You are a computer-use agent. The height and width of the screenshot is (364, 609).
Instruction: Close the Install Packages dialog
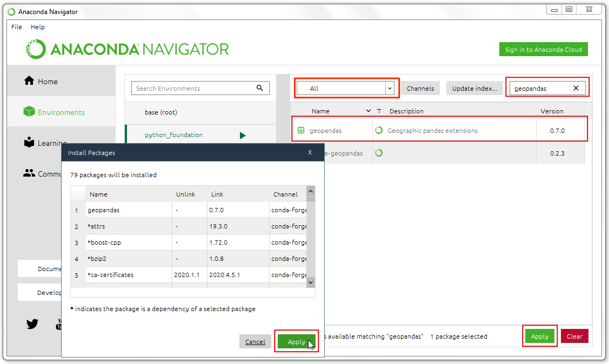[310, 152]
